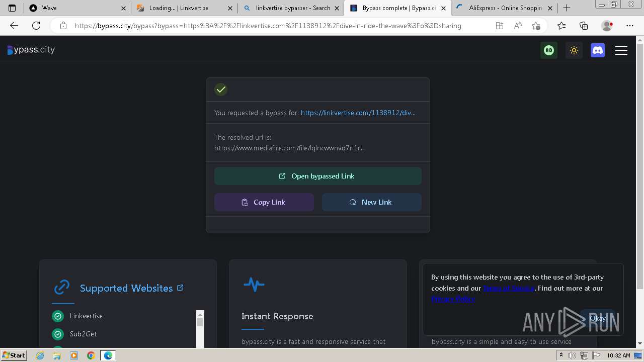The image size is (644, 362).
Task: Open the network tray icon
Action: (x=584, y=355)
